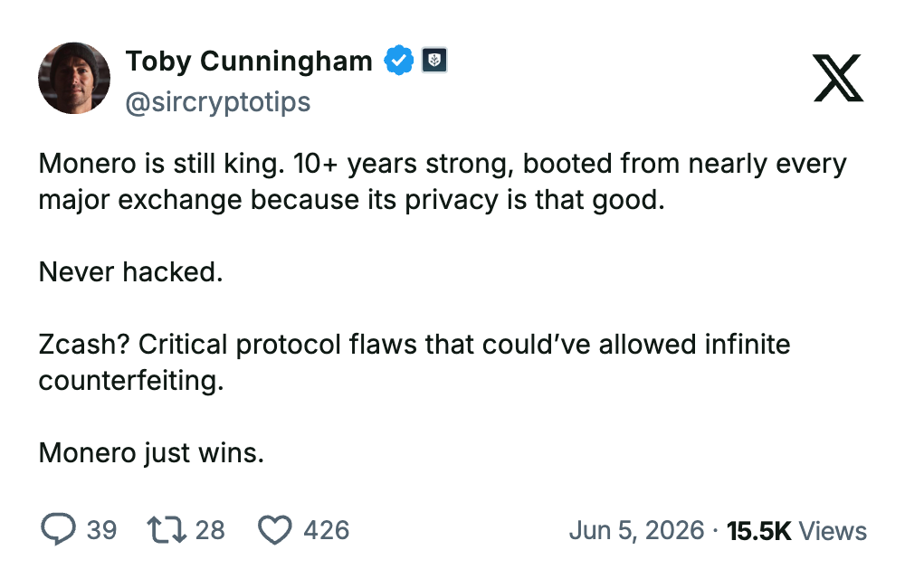Viewport: 905px width, 588px height.
Task: Click the dark shield affiliate badge
Action: click(434, 60)
